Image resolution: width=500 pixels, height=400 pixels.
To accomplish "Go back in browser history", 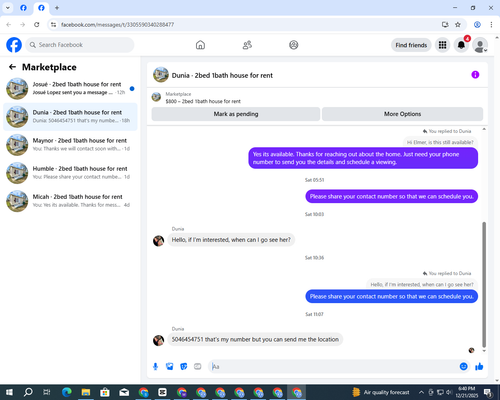I will (x=9, y=25).
